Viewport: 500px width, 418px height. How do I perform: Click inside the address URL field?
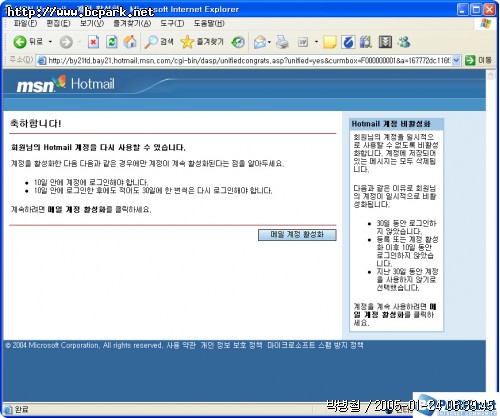[x=249, y=61]
